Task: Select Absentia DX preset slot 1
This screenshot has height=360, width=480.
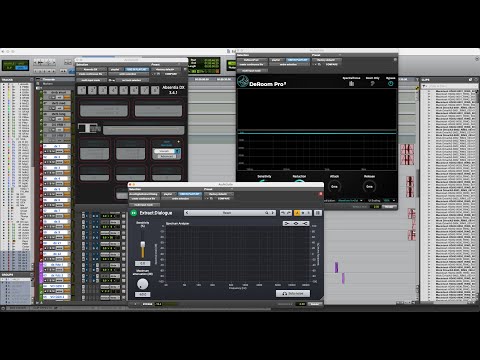Action: tap(82, 90)
